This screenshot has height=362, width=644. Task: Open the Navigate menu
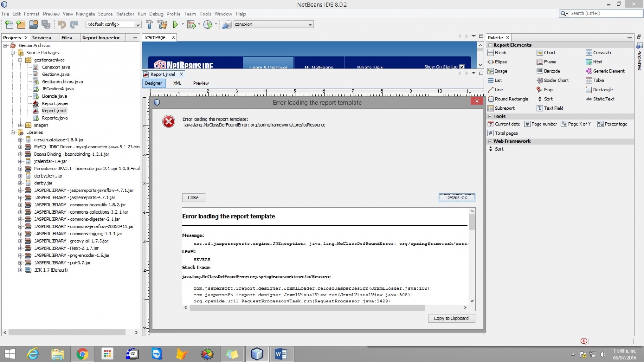pos(85,14)
